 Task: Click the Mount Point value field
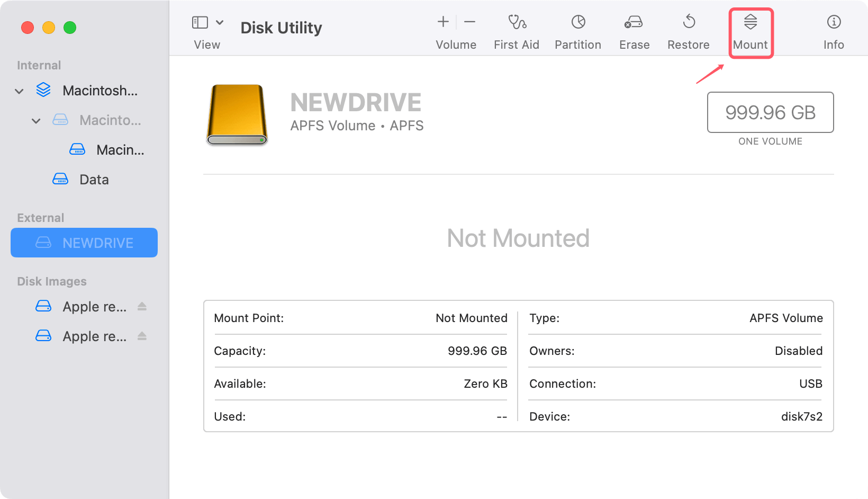(x=471, y=318)
